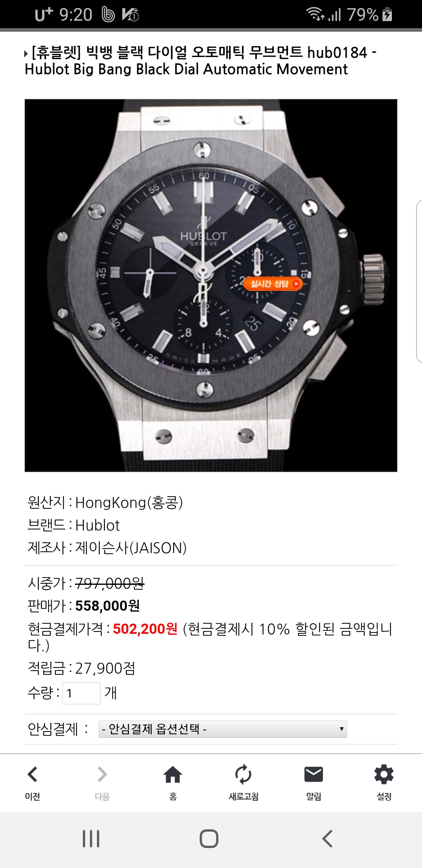Open 설정 settings gear icon
Image resolution: width=422 pixels, height=868 pixels.
click(x=384, y=774)
